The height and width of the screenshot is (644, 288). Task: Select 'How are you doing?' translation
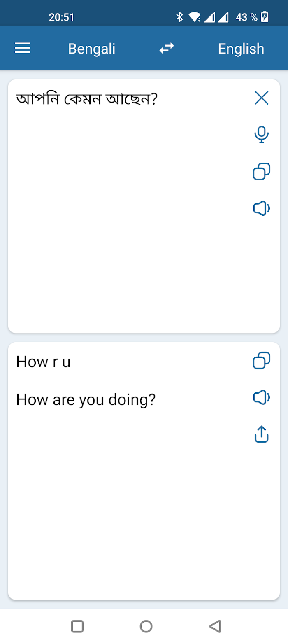point(86,399)
